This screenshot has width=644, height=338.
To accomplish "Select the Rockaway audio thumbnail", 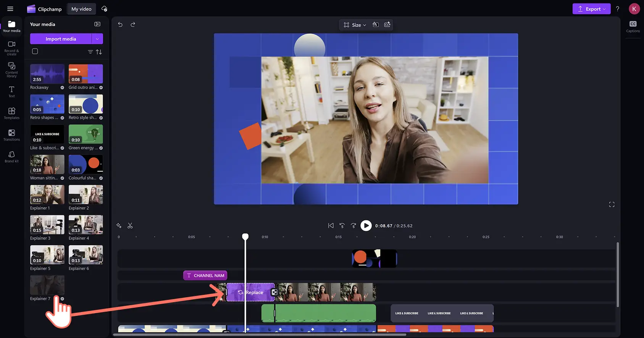I will coord(47,74).
